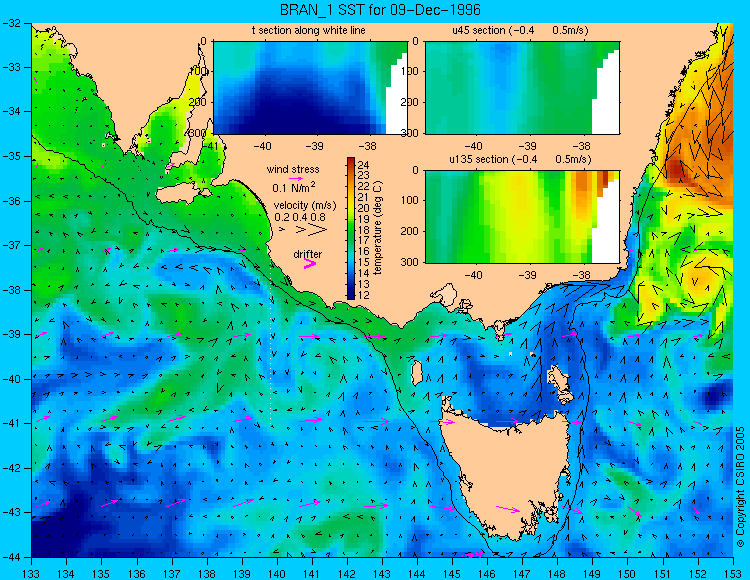Click the temperature color bar
Viewport: 750px width, 580px height.
[351, 228]
